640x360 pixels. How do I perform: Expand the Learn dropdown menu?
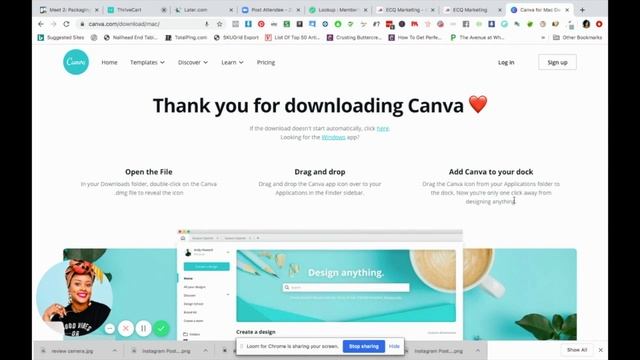pos(232,62)
